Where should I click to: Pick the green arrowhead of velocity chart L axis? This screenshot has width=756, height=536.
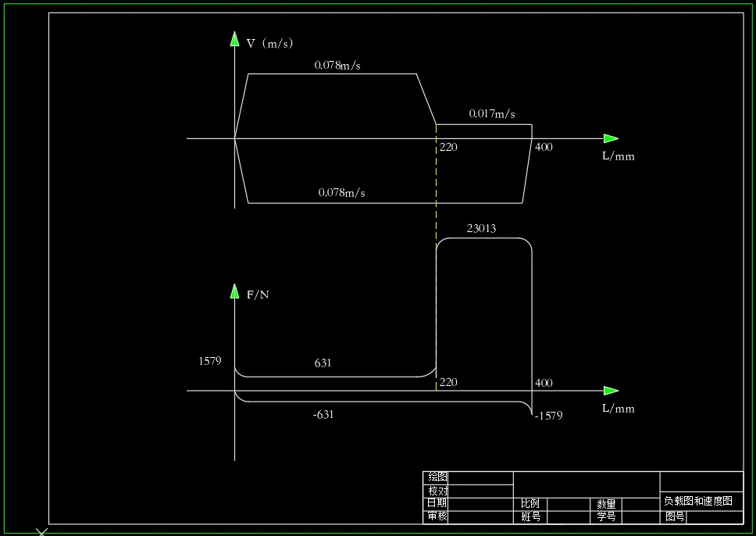tap(611, 138)
